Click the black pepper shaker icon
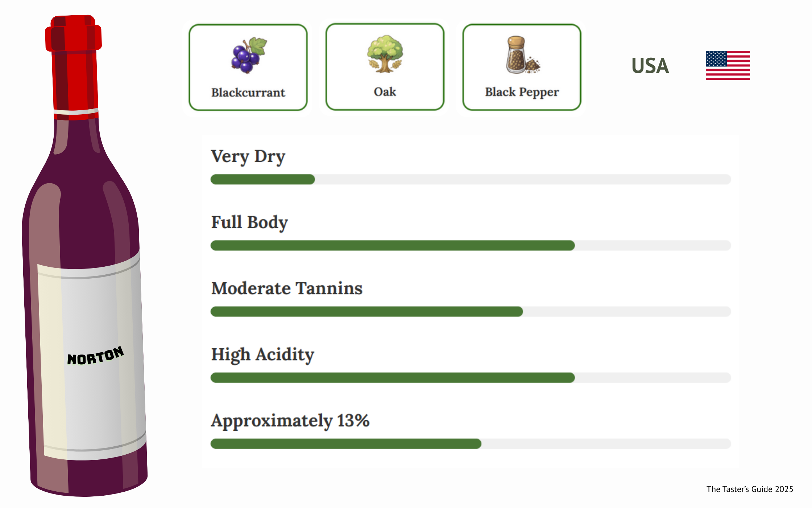812x508 pixels. 521,55
